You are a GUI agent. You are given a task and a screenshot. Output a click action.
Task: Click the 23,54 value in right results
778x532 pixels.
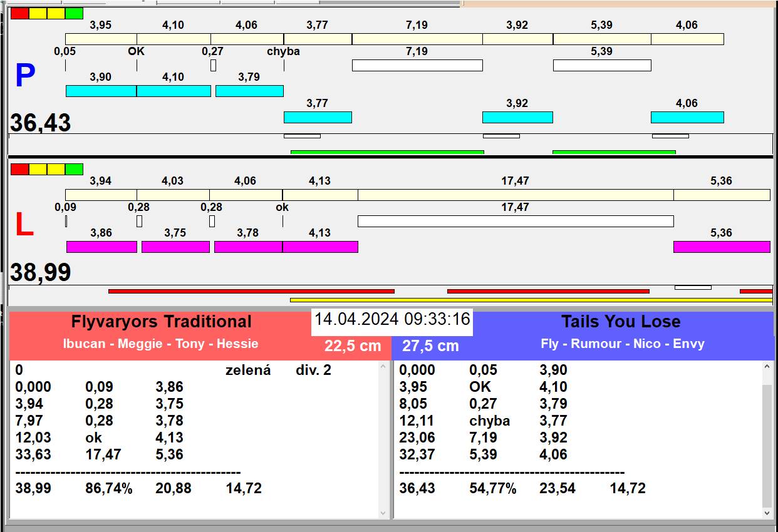[x=558, y=488]
